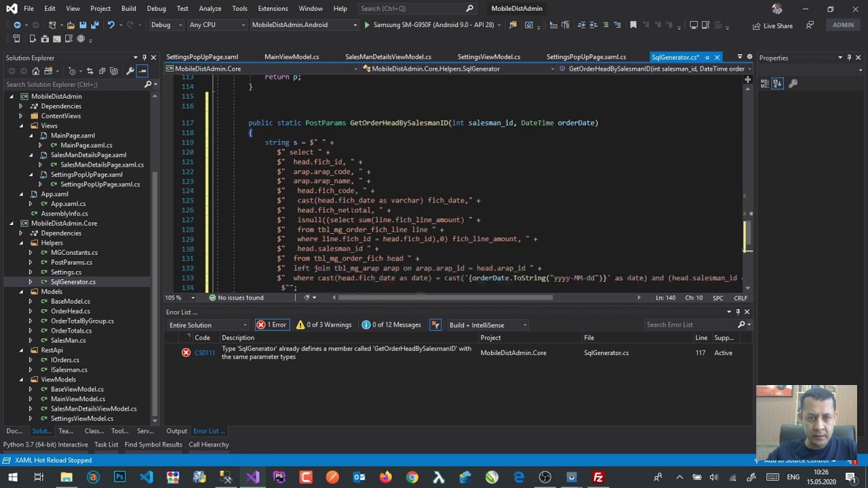Open the Any CPU platform dropdown
Image resolution: width=868 pixels, height=488 pixels.
pyautogui.click(x=216, y=25)
